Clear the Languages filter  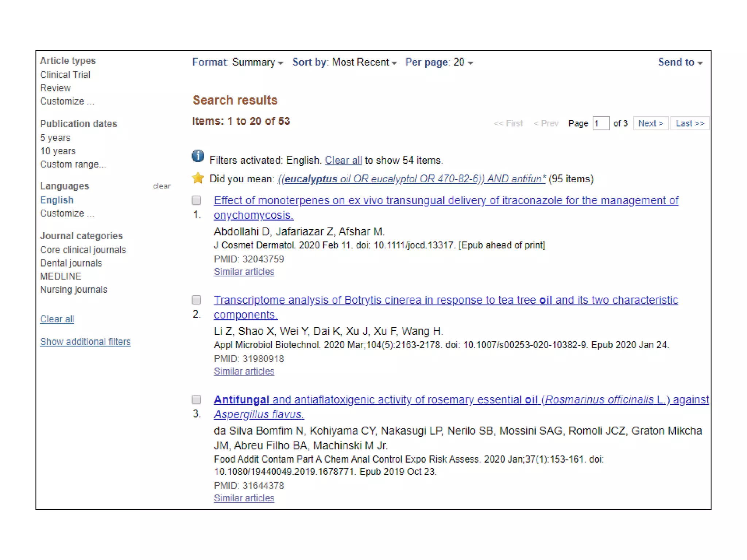(162, 186)
